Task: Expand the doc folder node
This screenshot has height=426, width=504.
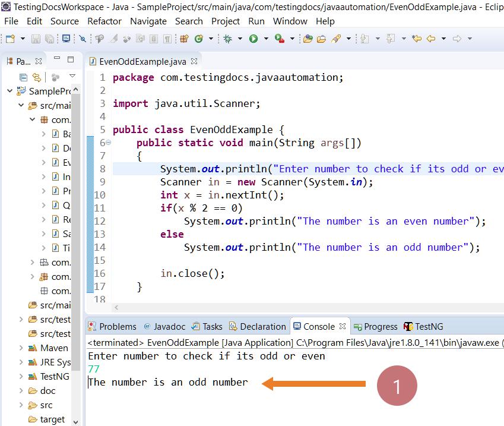Action: [21, 390]
